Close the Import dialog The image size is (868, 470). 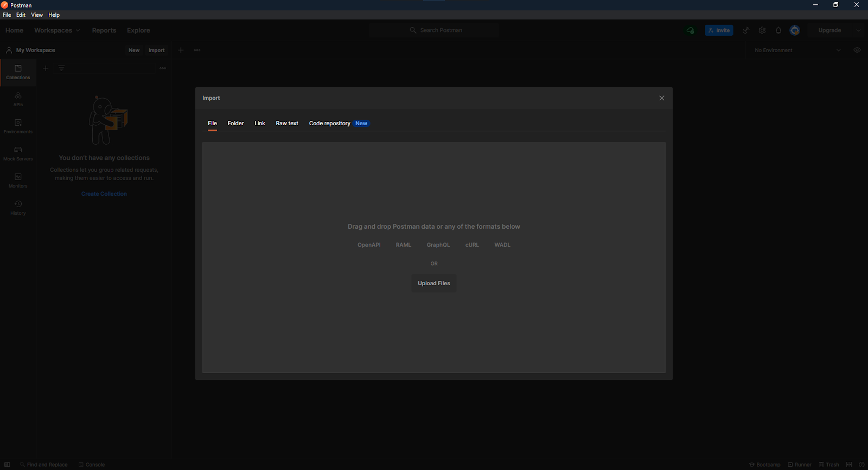pyautogui.click(x=662, y=98)
